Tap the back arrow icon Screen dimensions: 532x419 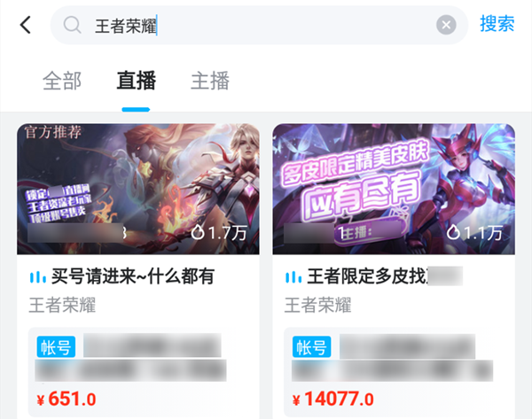26,25
